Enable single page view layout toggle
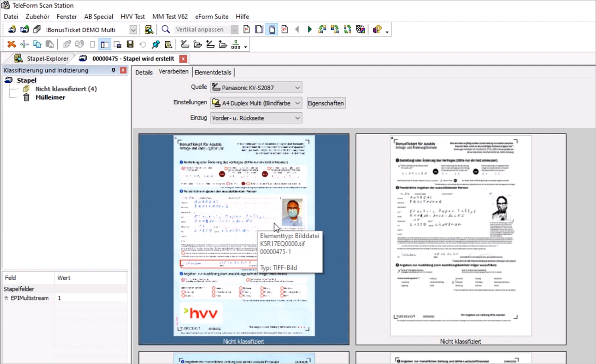The image size is (596, 364). (x=92, y=44)
